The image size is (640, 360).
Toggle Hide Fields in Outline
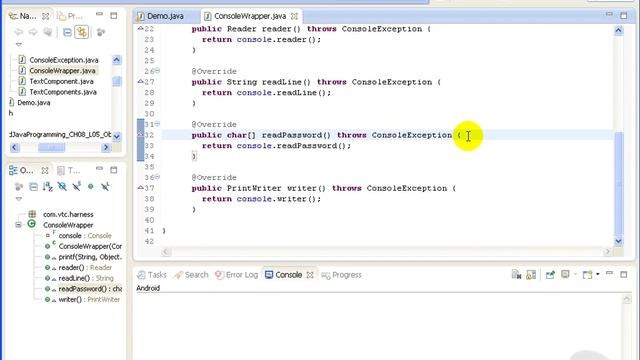(x=62, y=187)
